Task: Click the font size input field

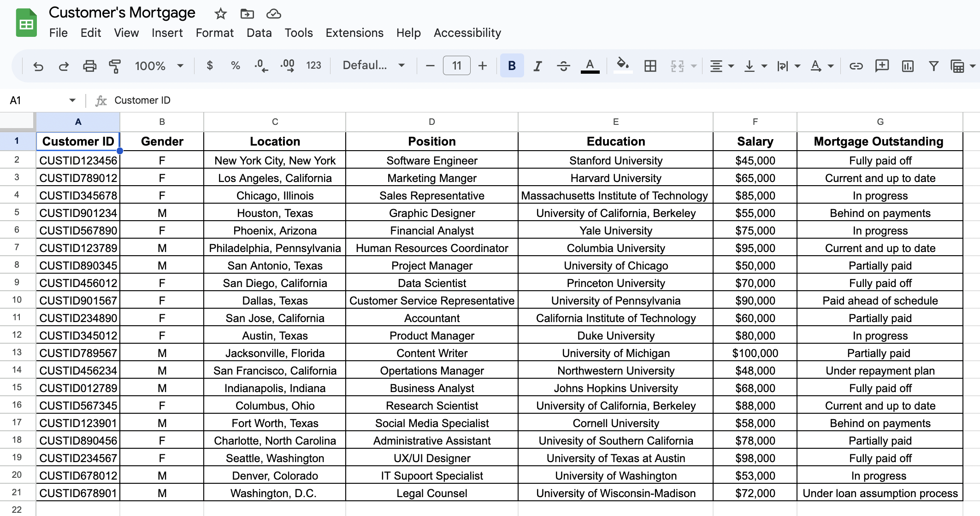Action: tap(456, 66)
